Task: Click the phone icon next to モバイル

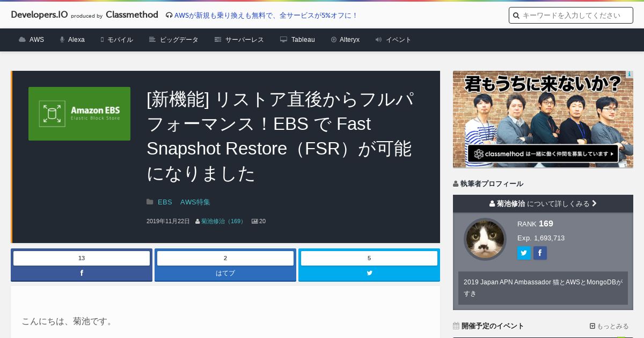Action: tap(102, 40)
